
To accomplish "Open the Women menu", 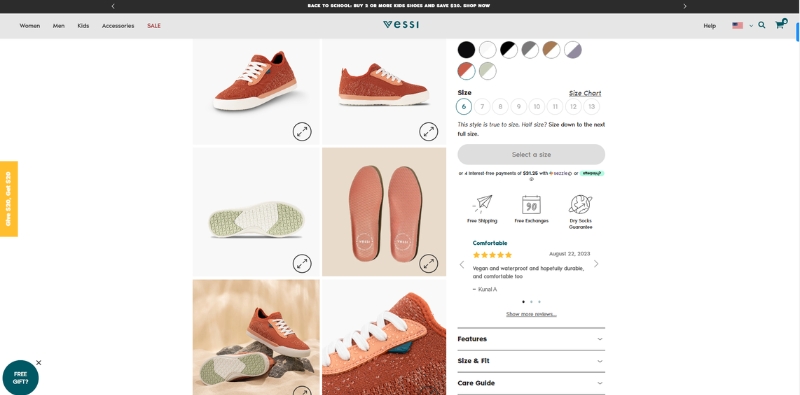I will point(30,26).
